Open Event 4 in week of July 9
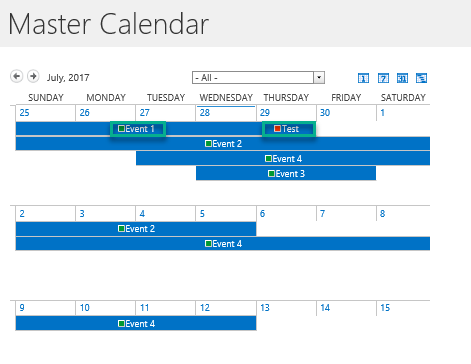471x364 pixels. [x=136, y=324]
